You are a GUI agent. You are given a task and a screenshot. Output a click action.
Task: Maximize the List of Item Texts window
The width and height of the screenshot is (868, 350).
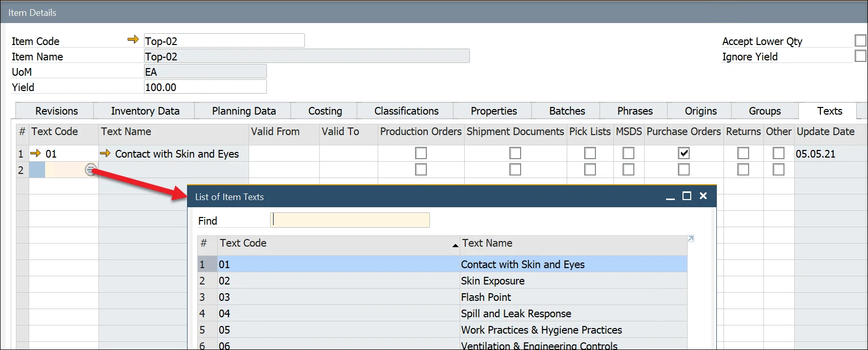(x=687, y=196)
